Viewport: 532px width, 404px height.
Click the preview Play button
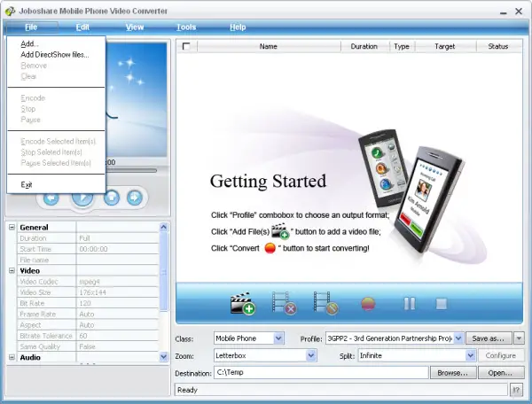point(82,198)
